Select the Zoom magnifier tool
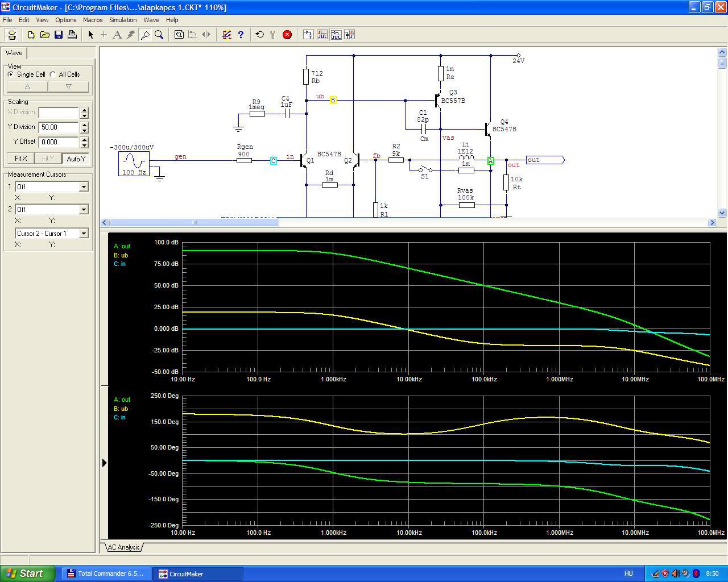This screenshot has width=728, height=582. (159, 35)
